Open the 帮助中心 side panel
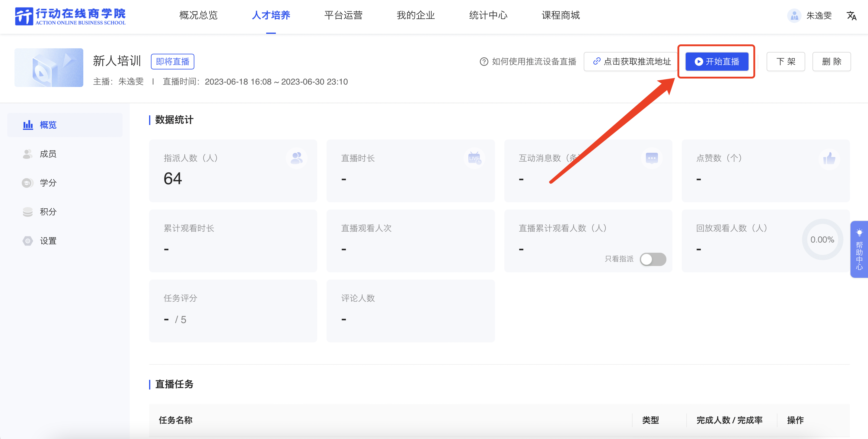 [859, 249]
